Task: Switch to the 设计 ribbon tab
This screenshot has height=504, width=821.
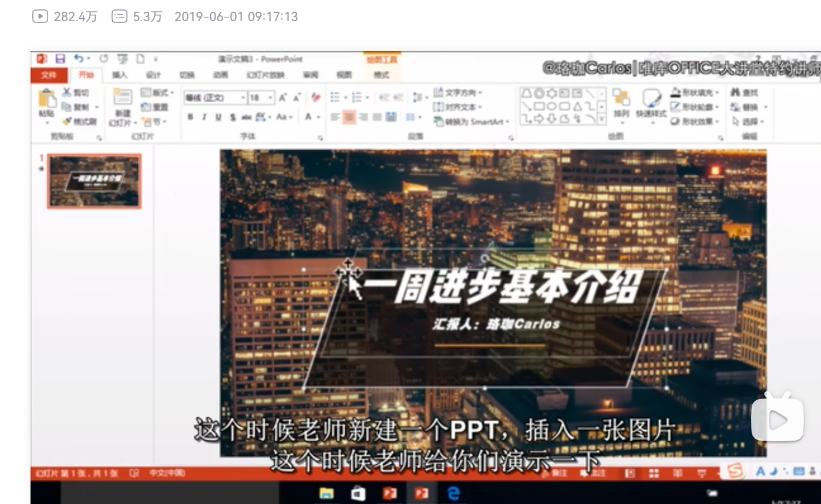Action: point(153,75)
